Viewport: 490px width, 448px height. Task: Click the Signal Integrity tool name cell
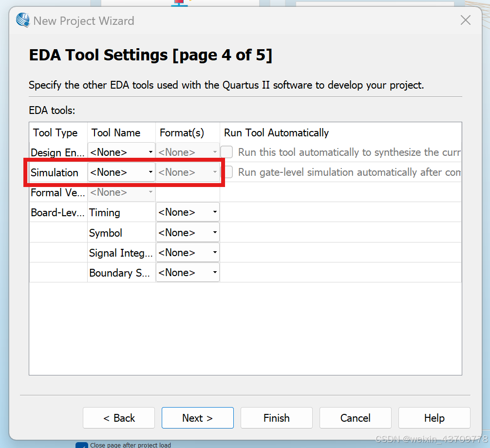(x=122, y=252)
